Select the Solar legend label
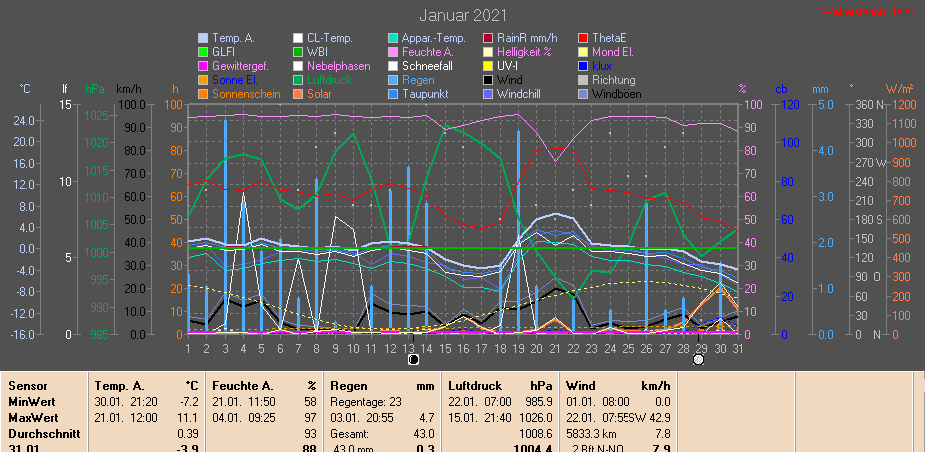This screenshot has height=452, width=925. (x=319, y=94)
